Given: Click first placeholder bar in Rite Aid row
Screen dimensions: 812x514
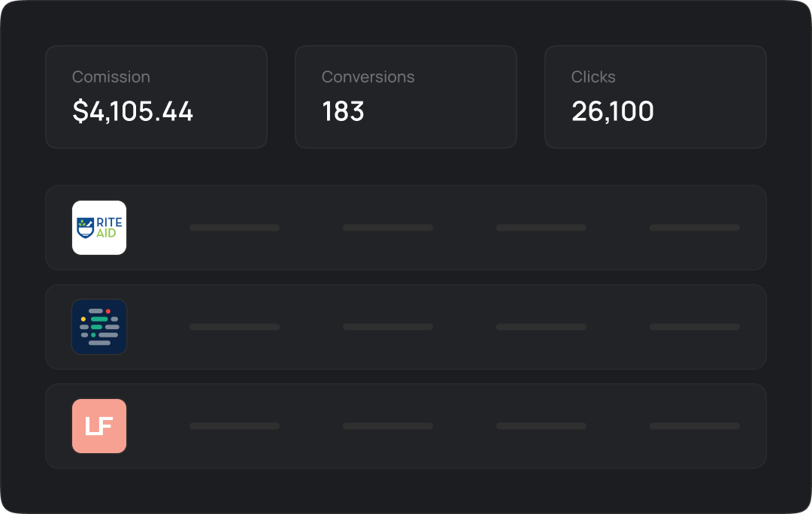Looking at the screenshot, I should click(235, 228).
